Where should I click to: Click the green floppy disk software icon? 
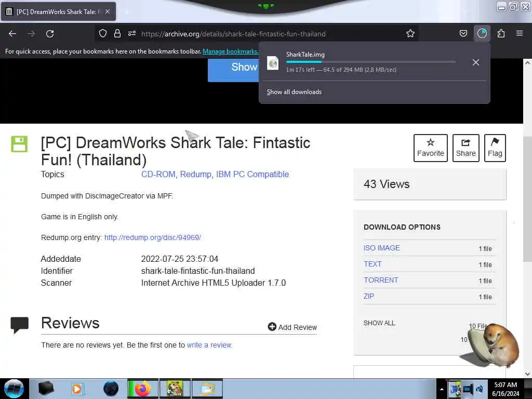pos(19,144)
